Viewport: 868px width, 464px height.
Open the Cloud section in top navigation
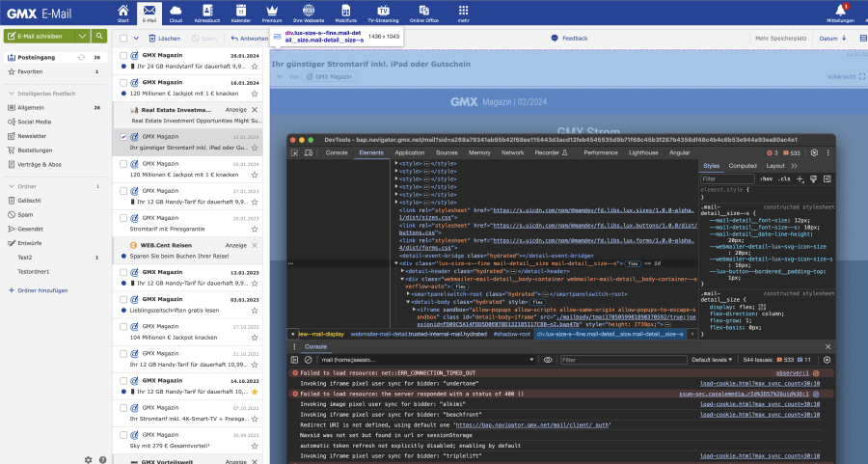point(175,13)
